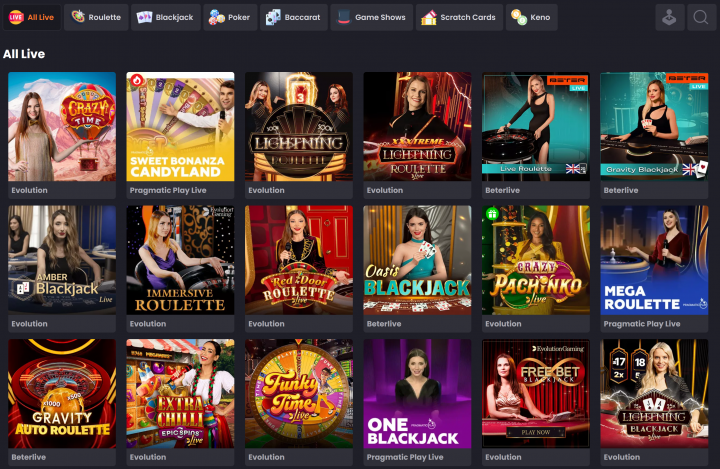Launch XXXtreme Lightning Roulette game
Screen dimensions: 720x469
coord(417,126)
